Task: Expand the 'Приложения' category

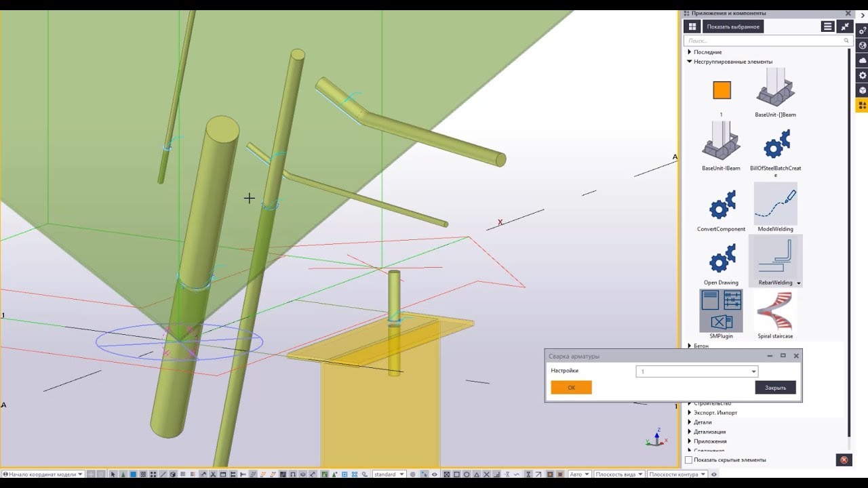Action: 690,441
